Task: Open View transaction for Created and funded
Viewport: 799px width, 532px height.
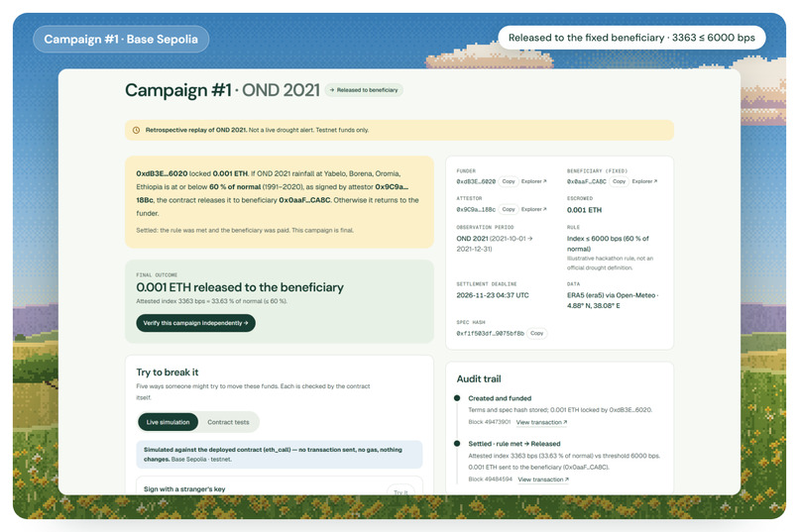Action: tap(541, 423)
